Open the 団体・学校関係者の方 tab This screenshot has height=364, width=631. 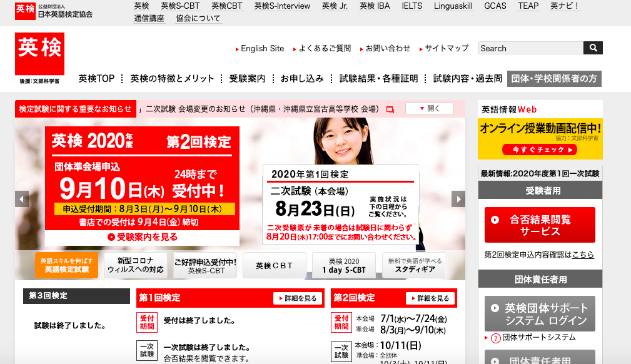pos(554,79)
